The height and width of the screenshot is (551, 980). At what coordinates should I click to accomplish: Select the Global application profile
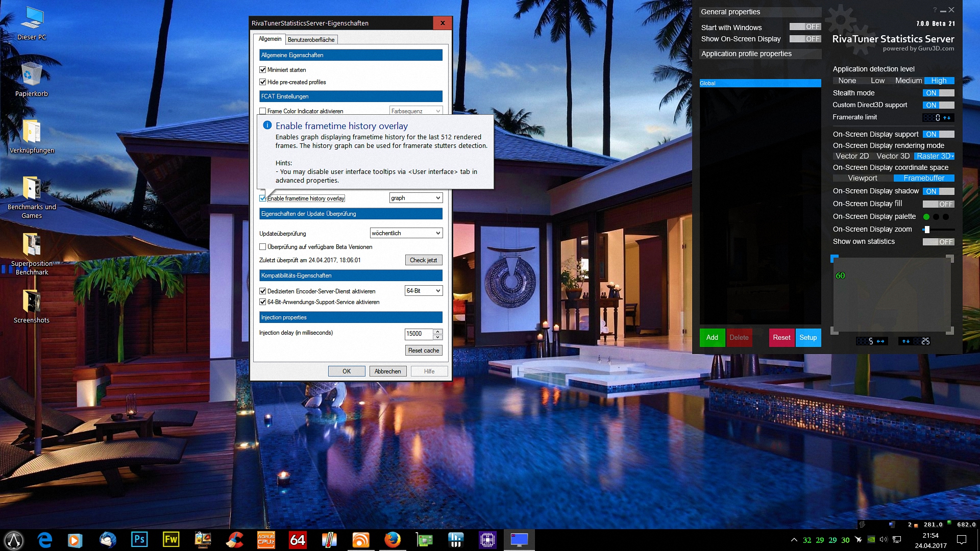(x=759, y=83)
